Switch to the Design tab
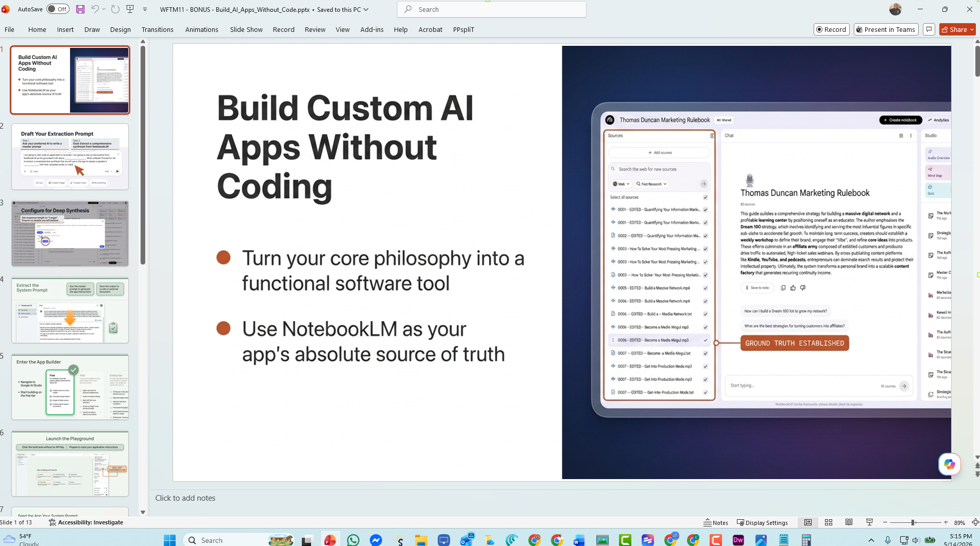Image resolution: width=980 pixels, height=546 pixels. 121,29
